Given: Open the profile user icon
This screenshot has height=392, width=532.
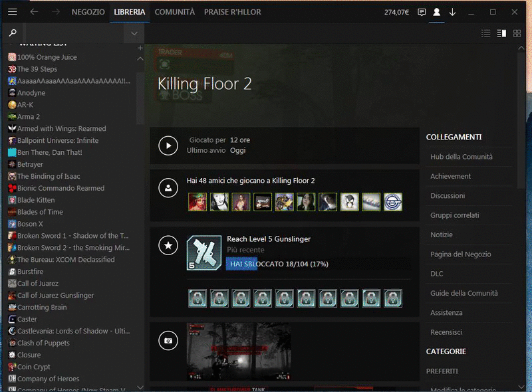Looking at the screenshot, I should coord(437,12).
